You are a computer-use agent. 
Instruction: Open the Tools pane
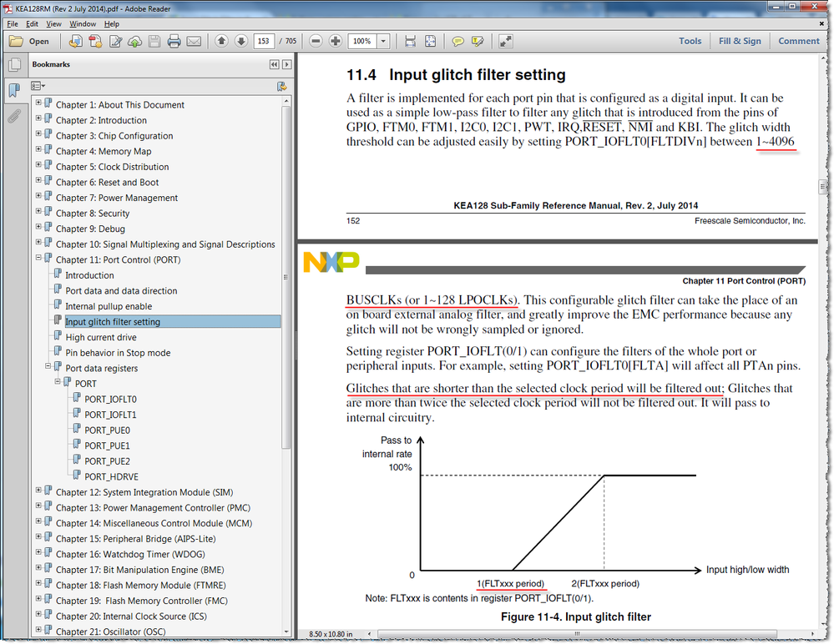click(x=690, y=41)
